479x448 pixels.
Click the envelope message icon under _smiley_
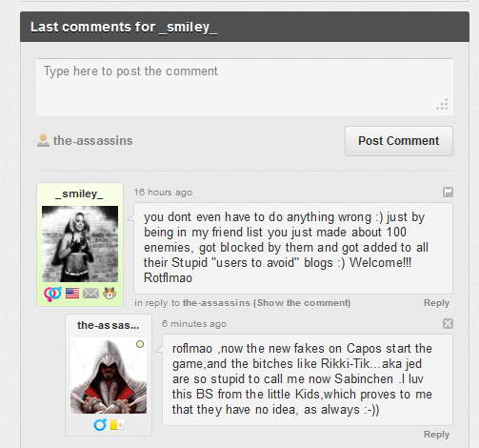coord(90,293)
